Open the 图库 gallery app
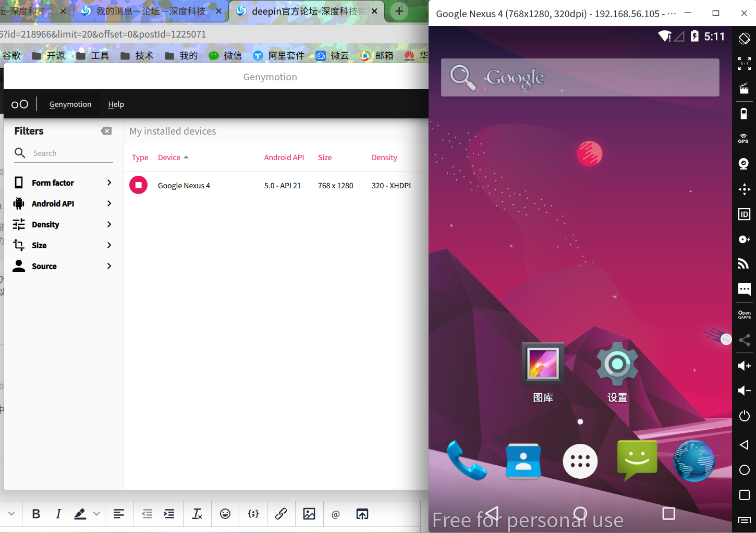756x533 pixels. pos(543,373)
